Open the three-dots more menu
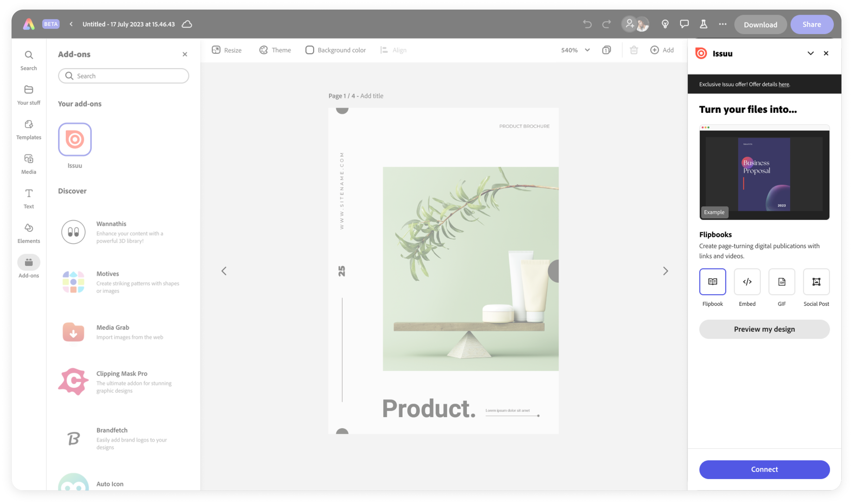This screenshot has width=853, height=504. tap(722, 24)
